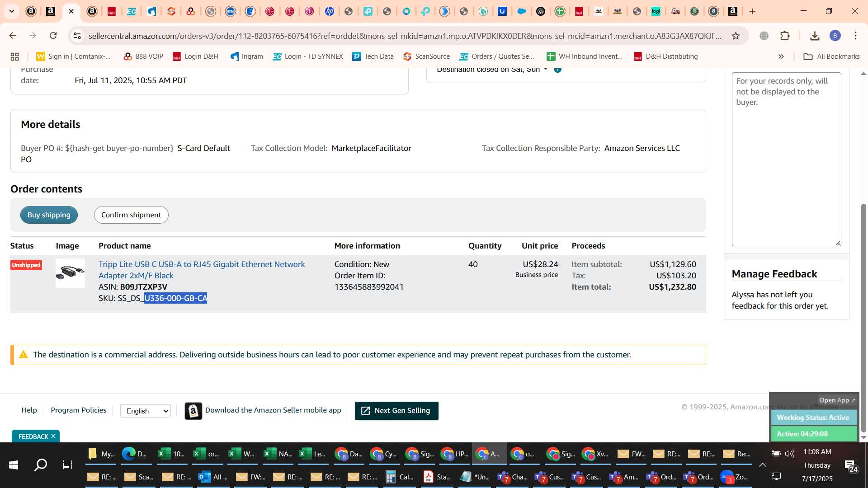Close the FEEDBACK tab with the X
Viewport: 868px width, 488px height.
tap(53, 436)
